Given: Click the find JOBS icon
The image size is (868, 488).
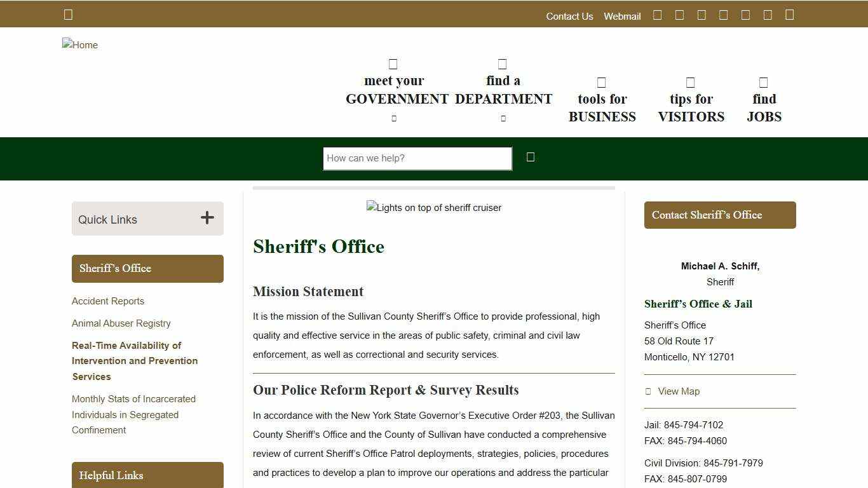Looking at the screenshot, I should [x=763, y=81].
